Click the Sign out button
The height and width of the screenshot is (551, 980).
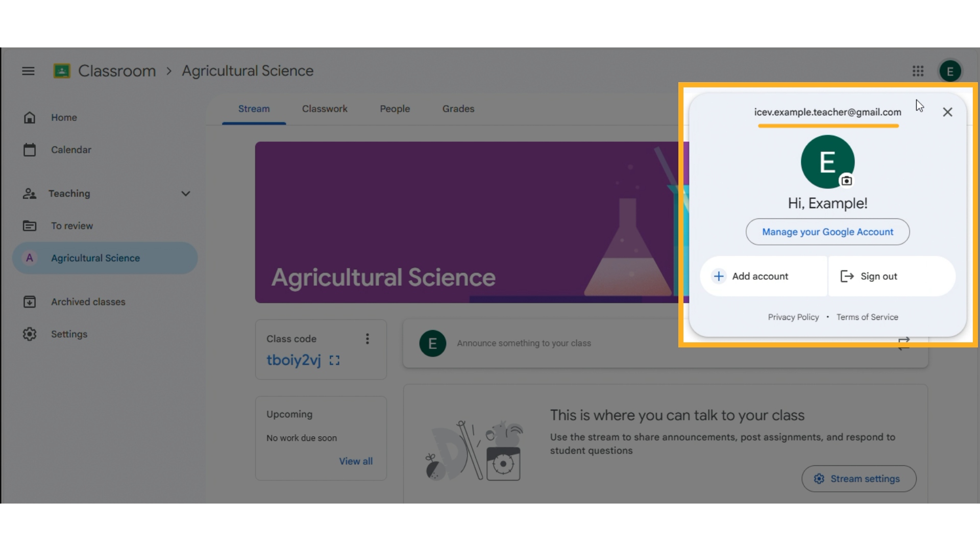891,276
